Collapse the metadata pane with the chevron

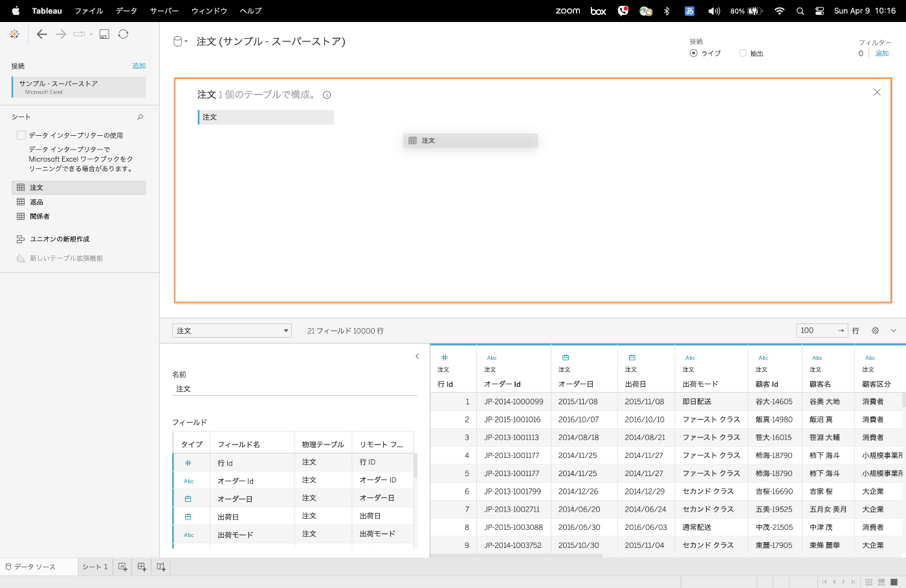[x=417, y=356]
